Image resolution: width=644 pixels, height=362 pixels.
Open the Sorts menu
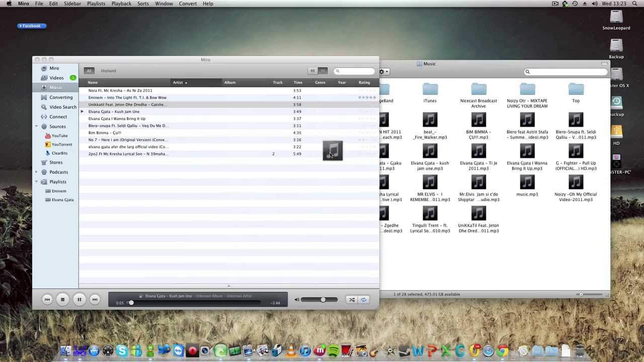143,4
